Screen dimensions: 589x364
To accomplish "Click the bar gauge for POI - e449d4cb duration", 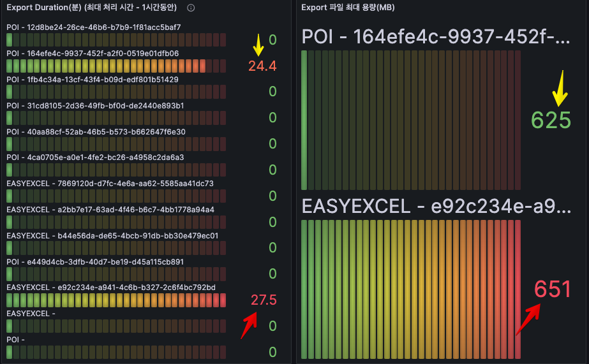I will (x=116, y=274).
